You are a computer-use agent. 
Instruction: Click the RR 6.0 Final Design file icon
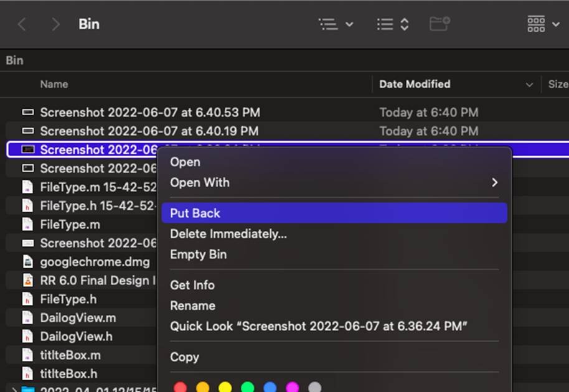click(27, 281)
